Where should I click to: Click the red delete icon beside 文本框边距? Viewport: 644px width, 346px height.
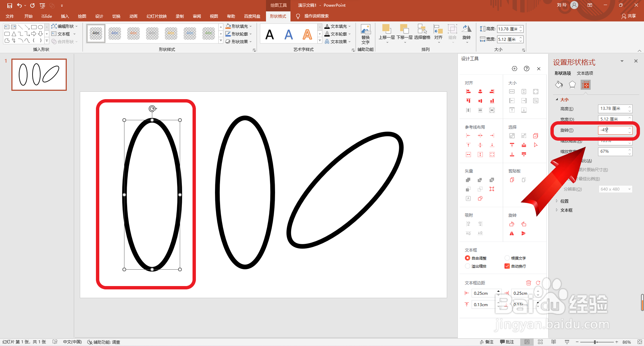point(528,283)
